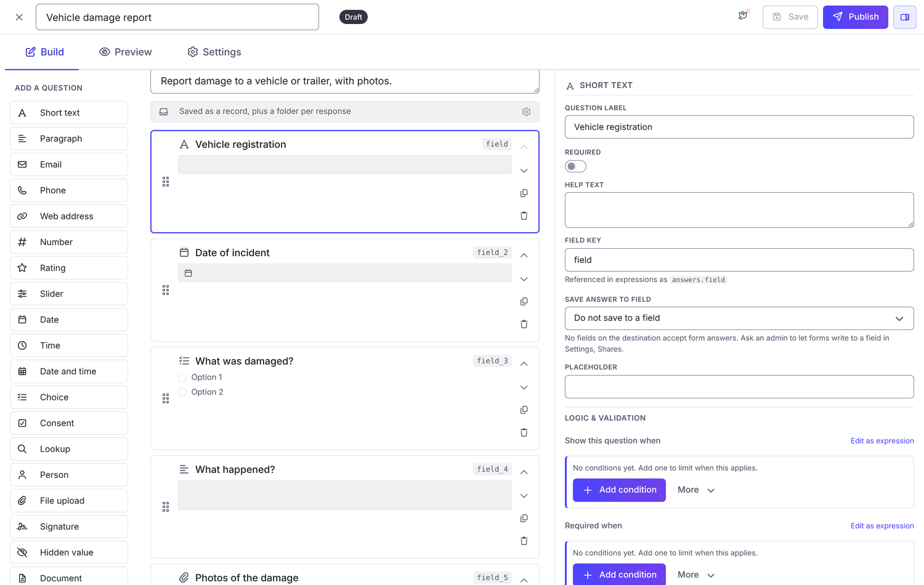Toggle the side panel icon button
Image resolution: width=924 pixels, height=585 pixels.
click(905, 17)
